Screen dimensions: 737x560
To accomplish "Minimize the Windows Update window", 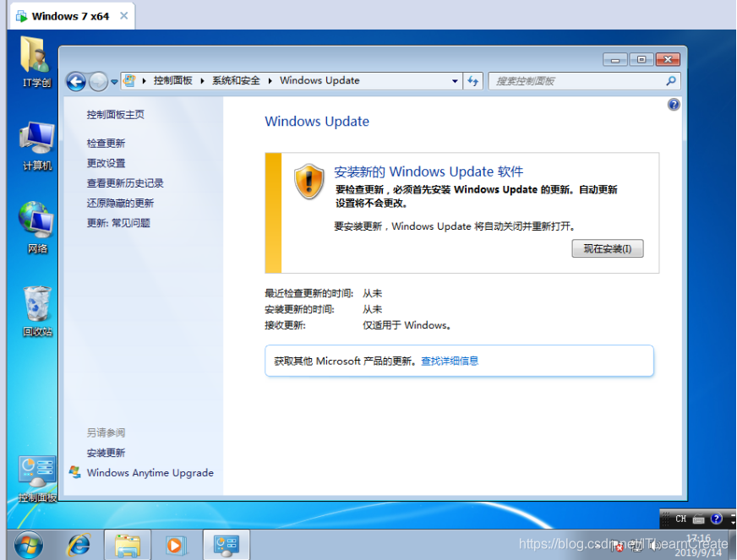I will pyautogui.click(x=614, y=60).
